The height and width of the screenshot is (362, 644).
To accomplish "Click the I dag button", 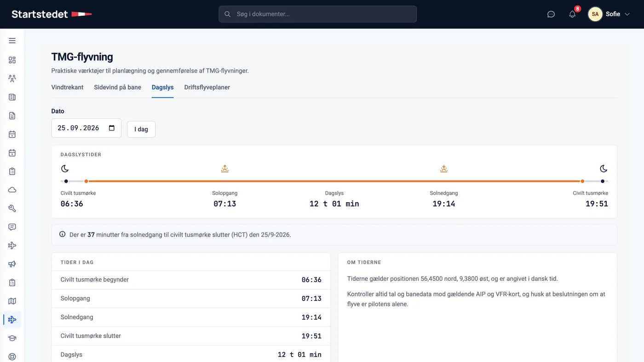I will tap(141, 129).
